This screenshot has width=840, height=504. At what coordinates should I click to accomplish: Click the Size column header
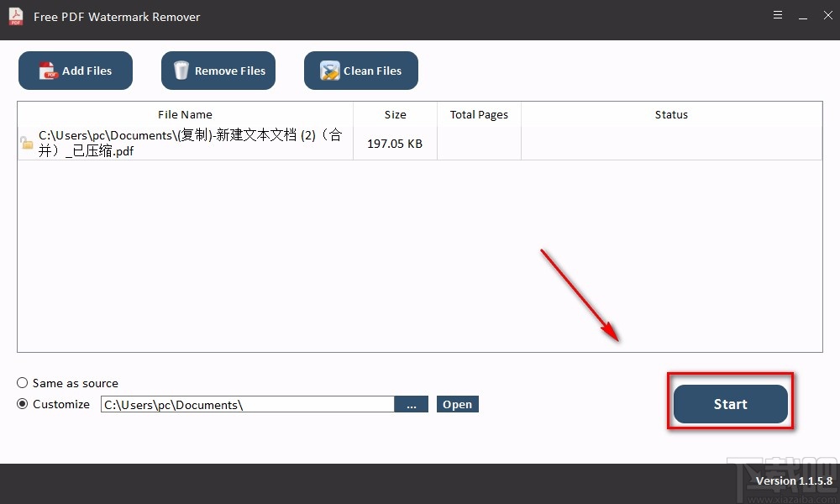[x=395, y=114]
